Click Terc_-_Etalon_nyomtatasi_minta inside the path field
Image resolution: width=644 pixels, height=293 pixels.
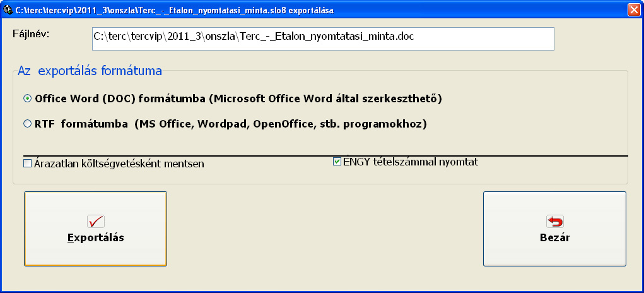[x=317, y=37]
